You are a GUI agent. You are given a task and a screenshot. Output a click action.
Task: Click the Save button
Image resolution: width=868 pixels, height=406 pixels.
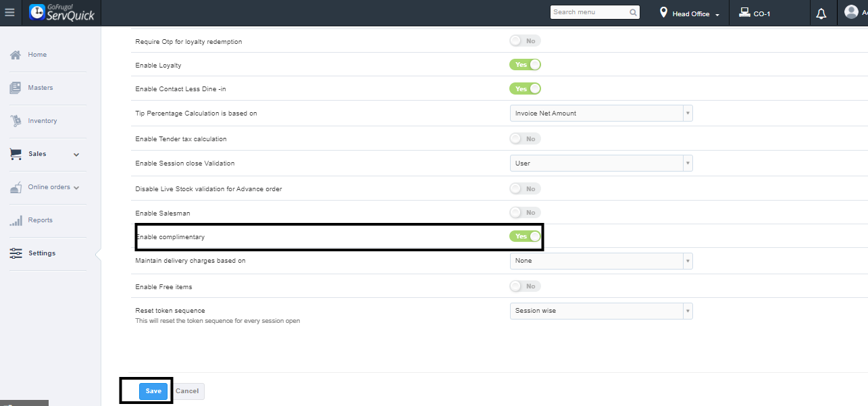153,391
